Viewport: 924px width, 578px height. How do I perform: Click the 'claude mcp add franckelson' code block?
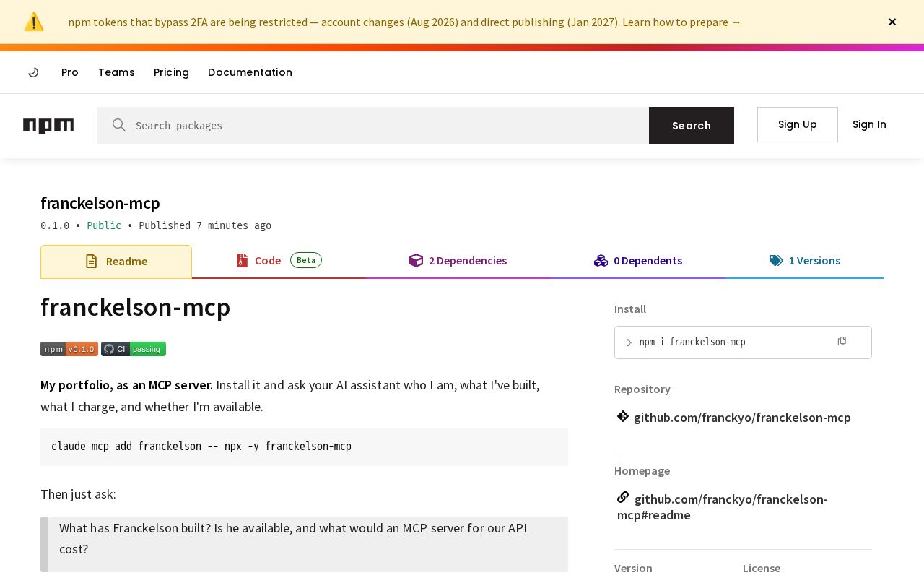point(304,447)
